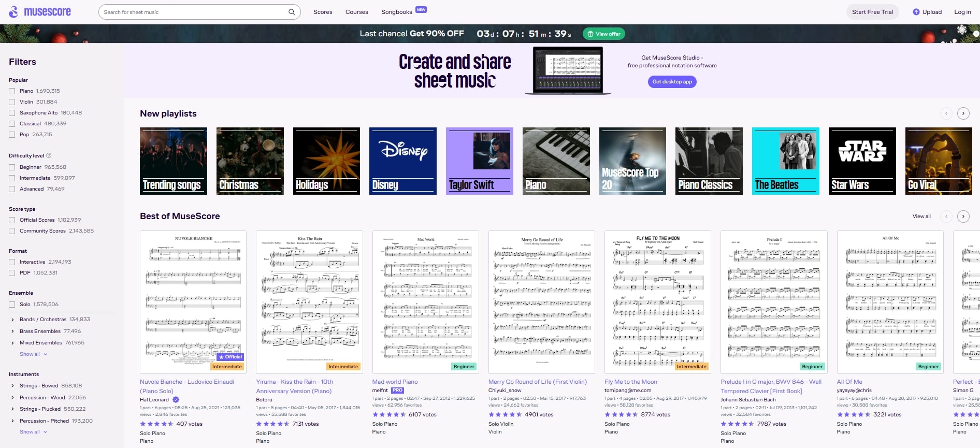The width and height of the screenshot is (980, 448).
Task: Click Log in
Action: pos(963,12)
